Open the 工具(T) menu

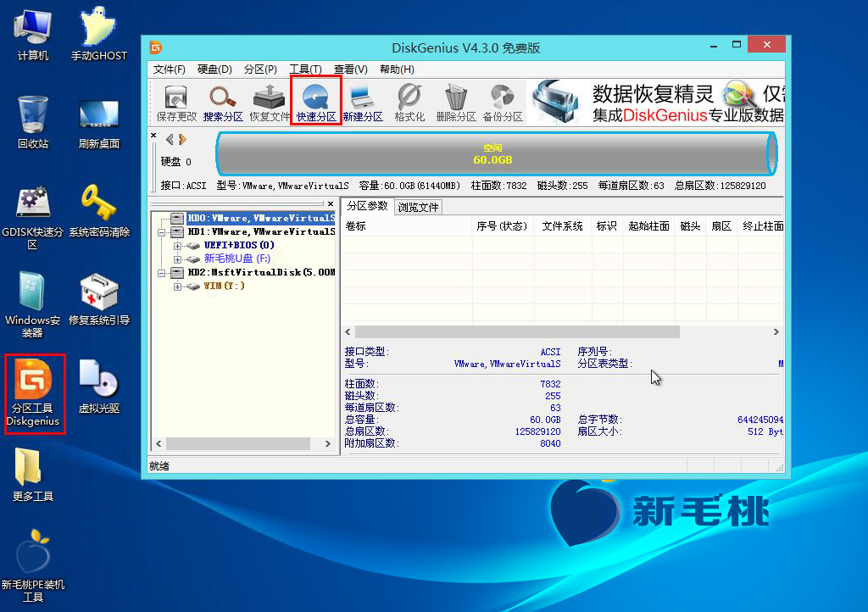[x=305, y=70]
